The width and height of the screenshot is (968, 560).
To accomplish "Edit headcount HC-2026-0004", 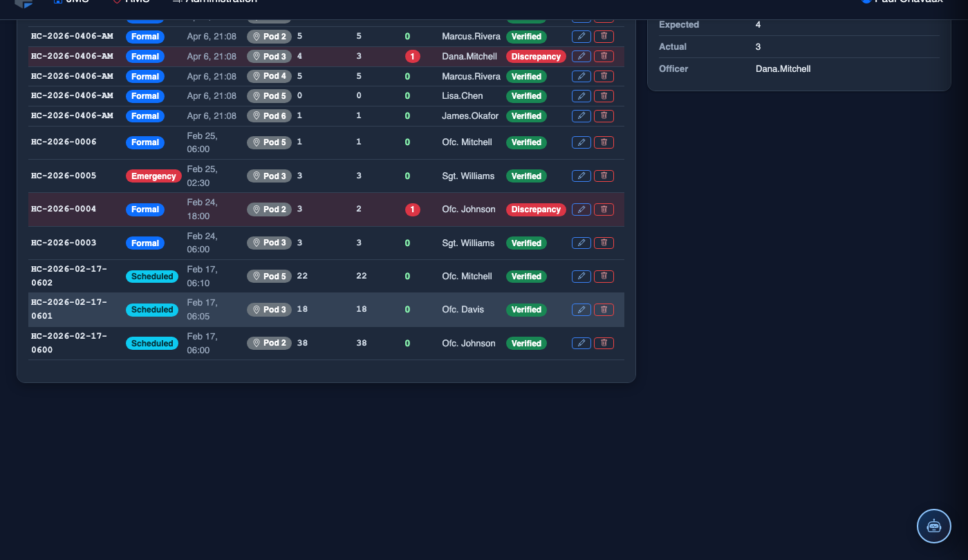I will [x=581, y=209].
